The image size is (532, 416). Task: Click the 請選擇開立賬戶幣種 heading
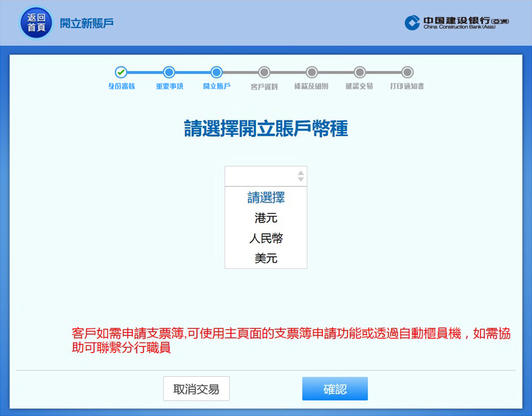click(265, 128)
